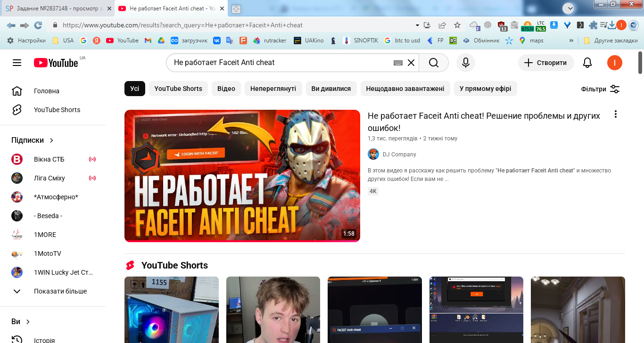Install the page via the address bar icon
Screen dimensions: 644x343
(x=428, y=25)
